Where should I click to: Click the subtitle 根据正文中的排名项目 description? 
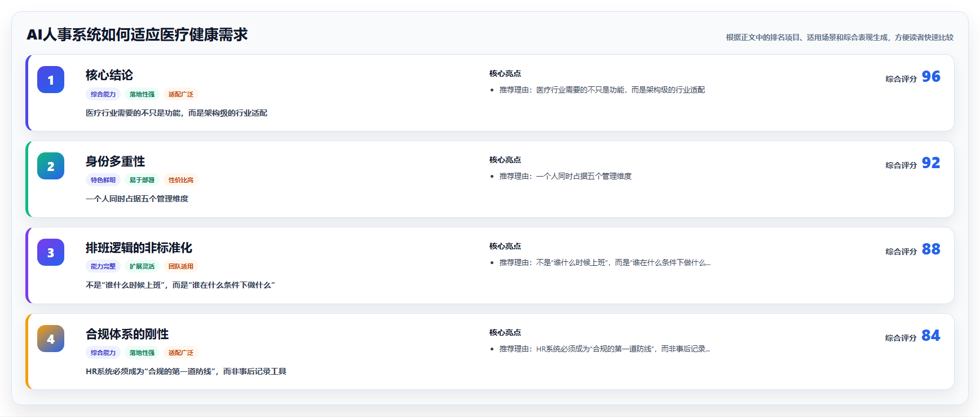(x=840, y=37)
